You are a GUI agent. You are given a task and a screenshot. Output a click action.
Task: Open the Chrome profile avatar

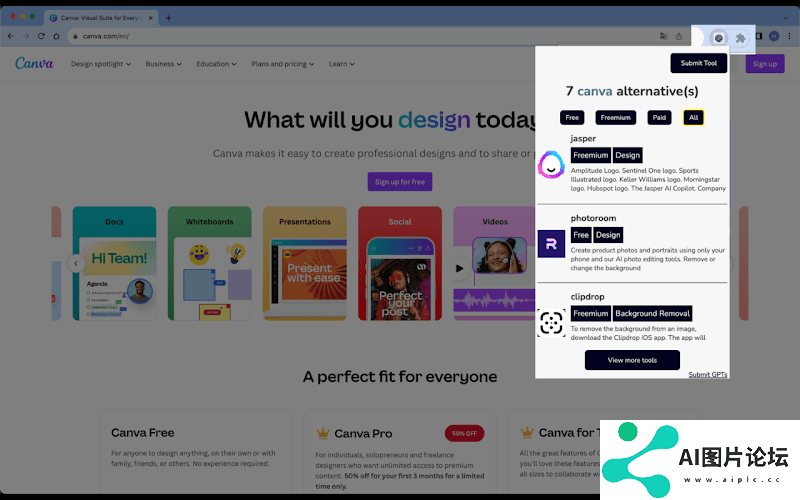774,36
